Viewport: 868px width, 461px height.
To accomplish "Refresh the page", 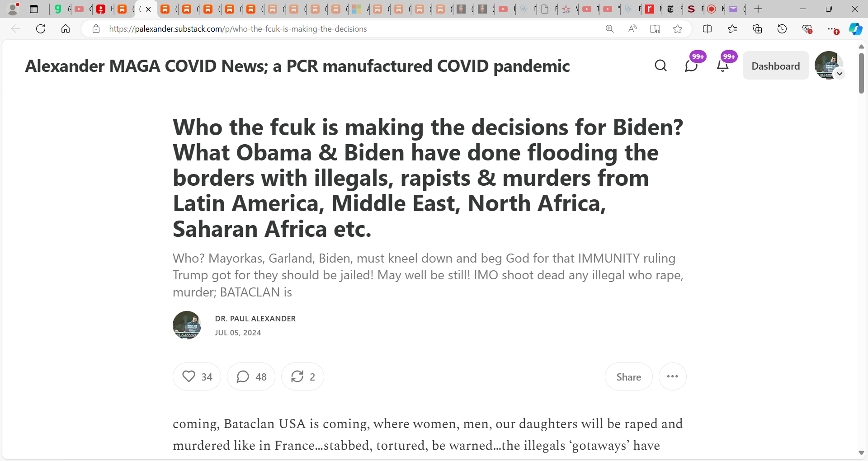I will (41, 29).
